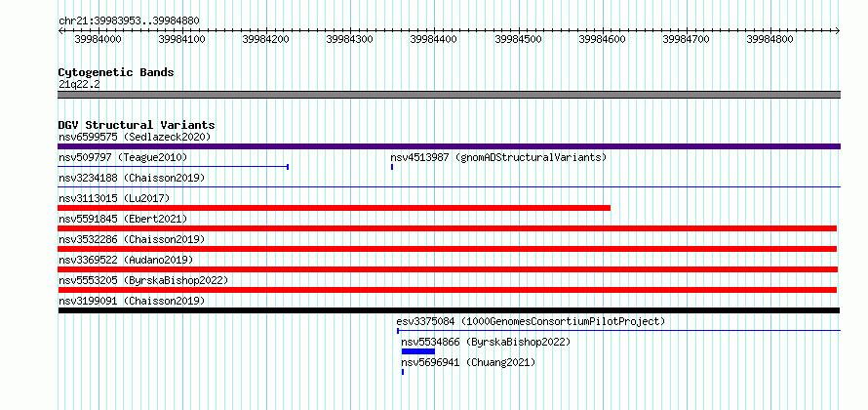Click ruler position 39984800
The height and width of the screenshot is (410, 868).
click(770, 39)
